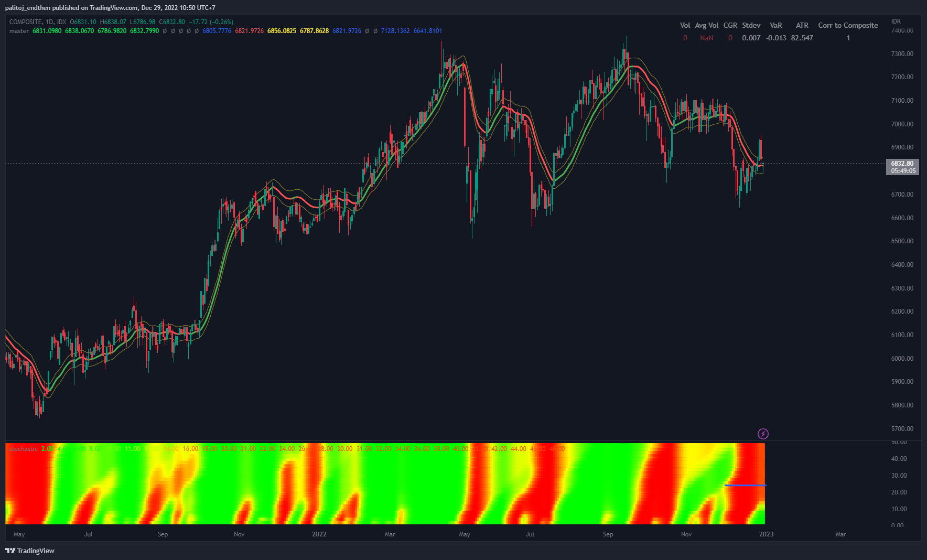The width and height of the screenshot is (927, 560).
Task: Click the 20.00 stochastic axis label
Action: pyautogui.click(x=899, y=492)
